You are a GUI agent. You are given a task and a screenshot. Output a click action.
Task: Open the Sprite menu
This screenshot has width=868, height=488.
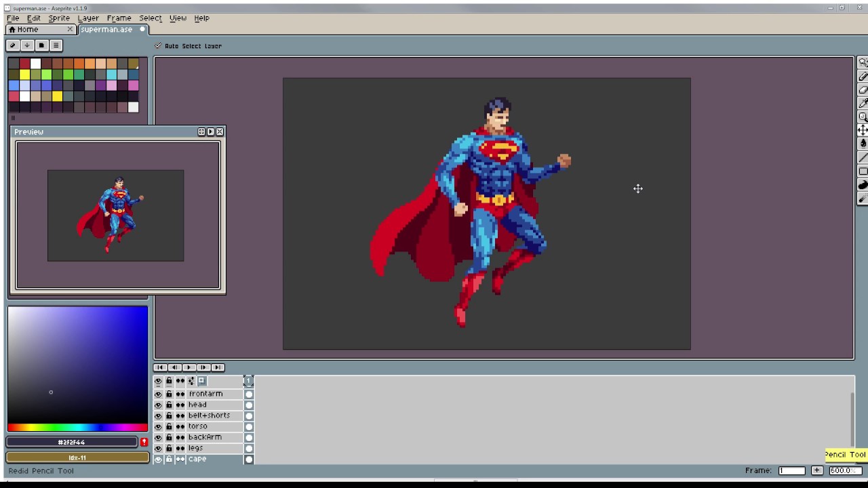click(x=59, y=18)
